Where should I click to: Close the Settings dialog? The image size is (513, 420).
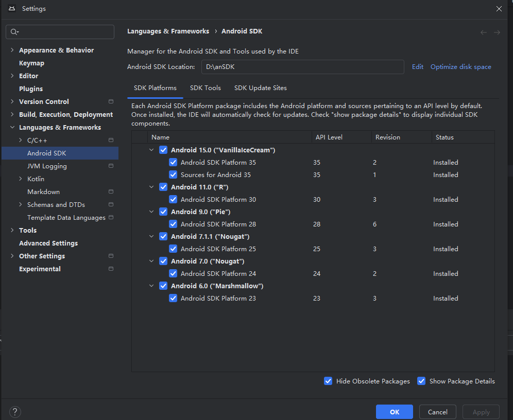click(x=499, y=9)
